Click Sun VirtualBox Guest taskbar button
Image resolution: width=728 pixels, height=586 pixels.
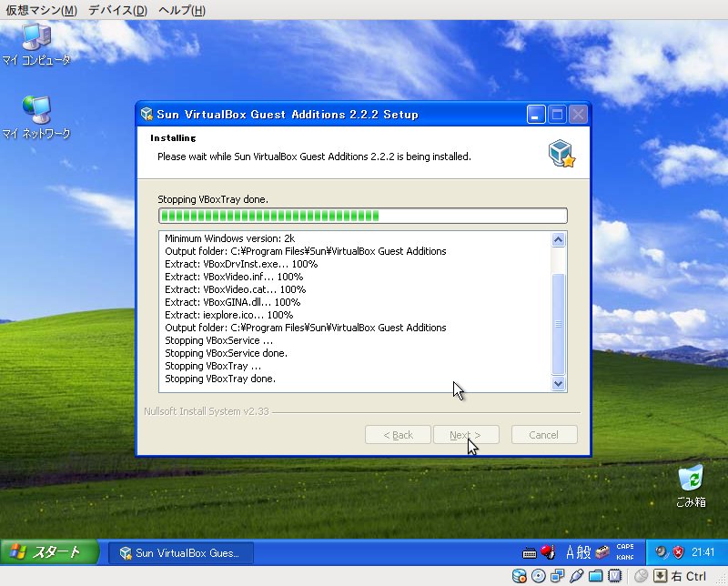180,552
